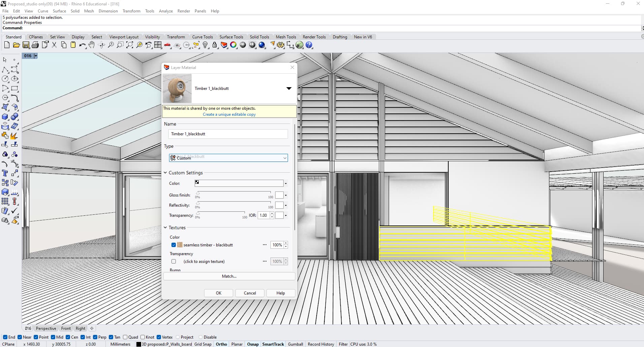Click OK in the Layer Material dialog
The height and width of the screenshot is (347, 644).
pyautogui.click(x=219, y=293)
